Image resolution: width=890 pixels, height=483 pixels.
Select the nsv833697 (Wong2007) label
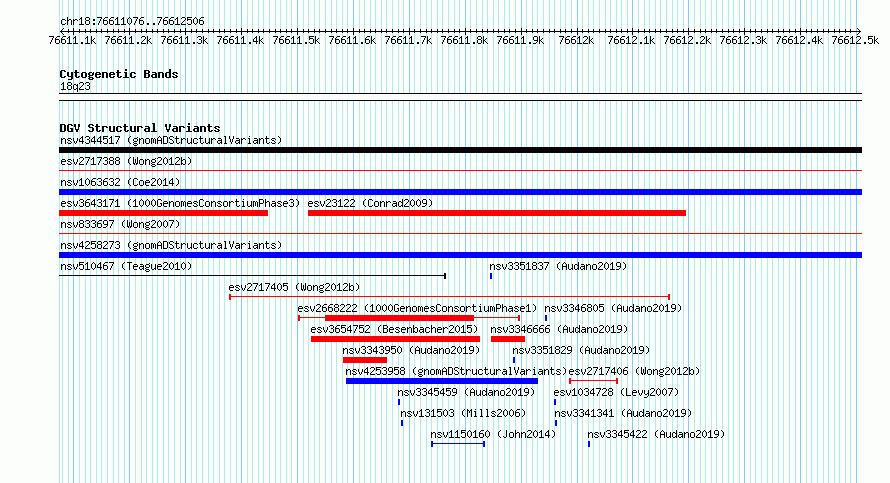coord(120,224)
